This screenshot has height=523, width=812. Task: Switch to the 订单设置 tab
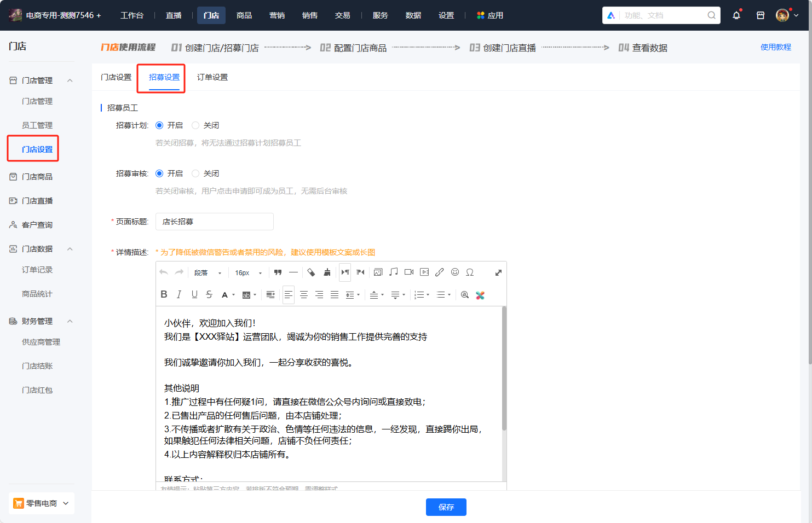point(212,77)
